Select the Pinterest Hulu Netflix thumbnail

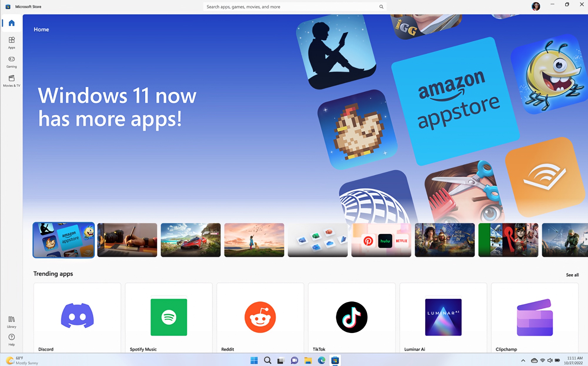tap(381, 240)
